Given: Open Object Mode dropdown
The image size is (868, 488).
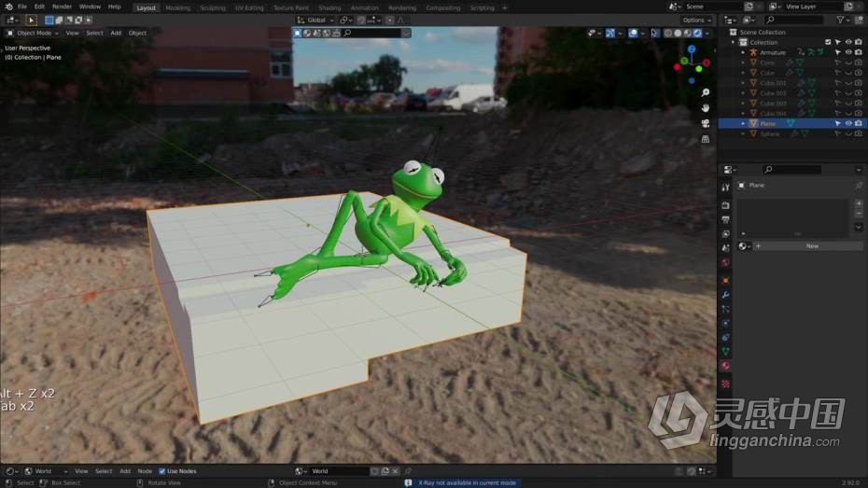Looking at the screenshot, I should point(33,34).
